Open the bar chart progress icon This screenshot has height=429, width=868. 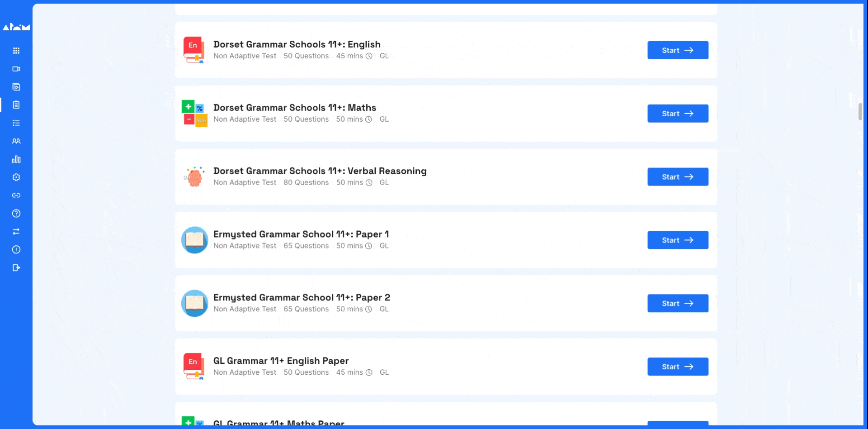[16, 159]
